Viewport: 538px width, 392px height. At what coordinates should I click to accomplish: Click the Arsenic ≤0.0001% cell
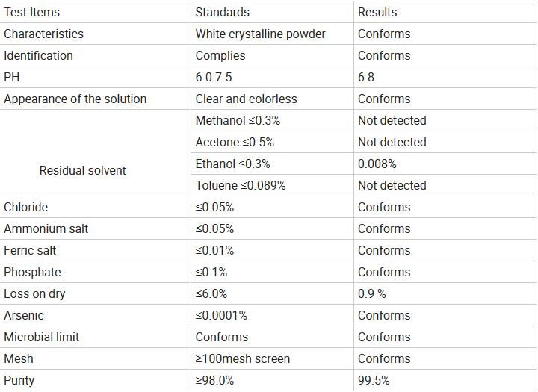point(273,315)
